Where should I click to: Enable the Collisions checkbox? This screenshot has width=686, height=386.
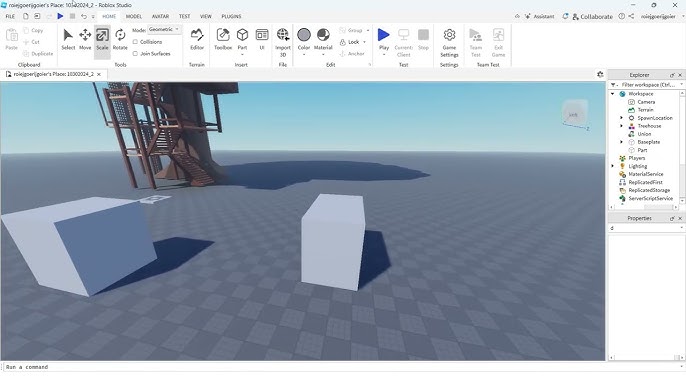pos(135,42)
